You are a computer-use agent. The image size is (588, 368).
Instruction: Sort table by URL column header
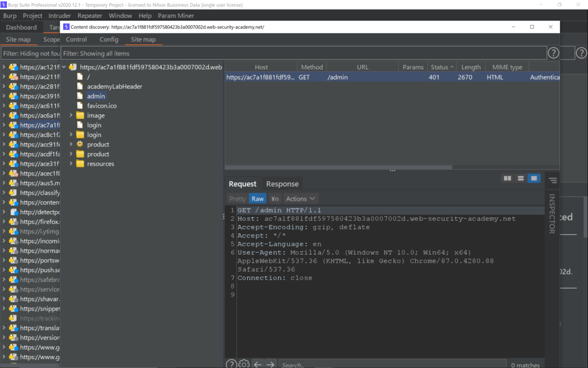click(x=362, y=67)
